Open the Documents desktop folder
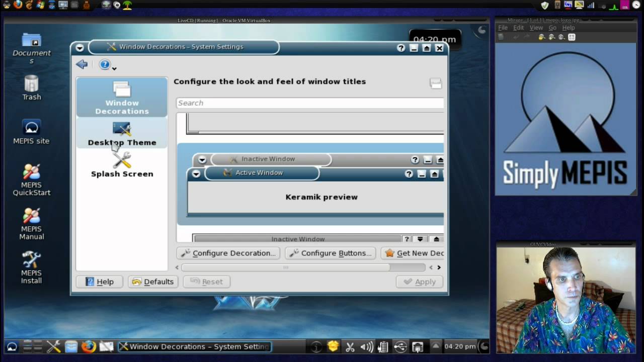Viewport: 644px width, 362px height. pos(31,49)
